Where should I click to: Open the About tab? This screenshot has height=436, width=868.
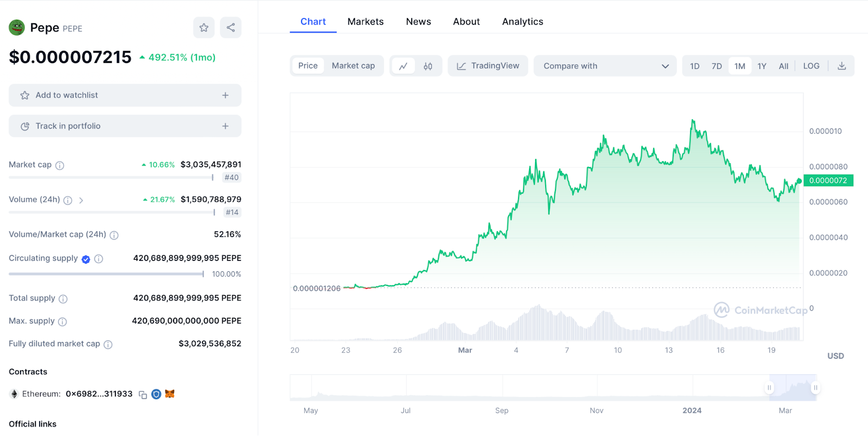pyautogui.click(x=467, y=22)
